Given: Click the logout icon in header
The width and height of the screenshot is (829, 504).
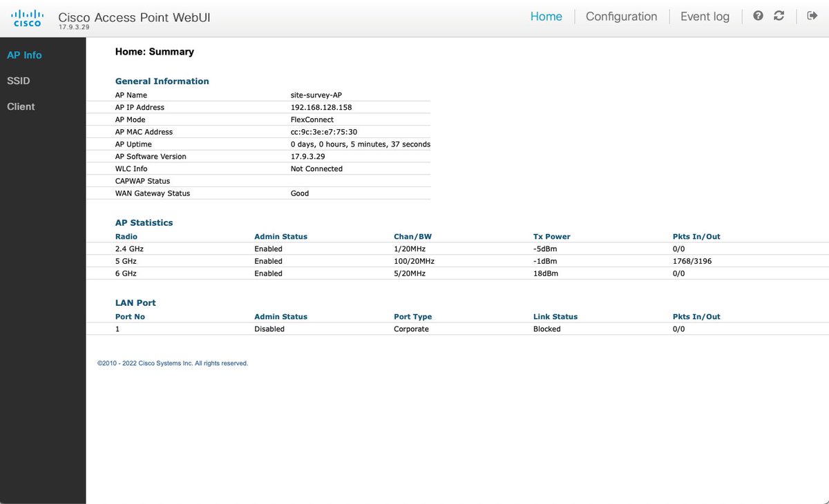Looking at the screenshot, I should pyautogui.click(x=812, y=16).
